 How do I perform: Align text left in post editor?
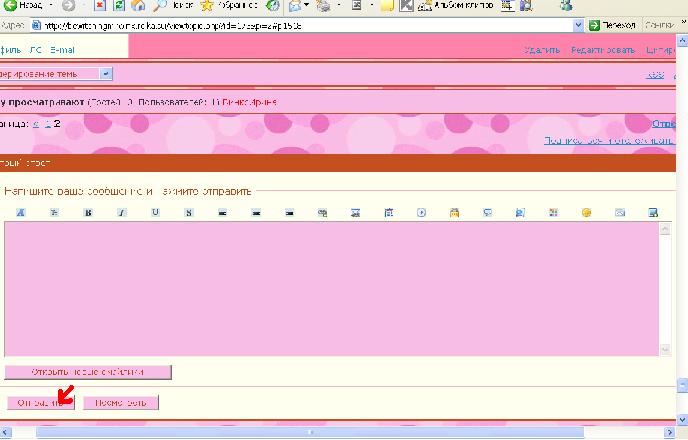222,213
